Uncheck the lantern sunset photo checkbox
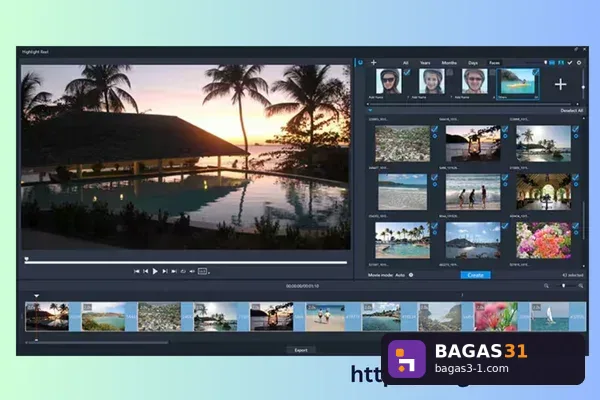Screen dimensions: 600x400 coord(505,129)
